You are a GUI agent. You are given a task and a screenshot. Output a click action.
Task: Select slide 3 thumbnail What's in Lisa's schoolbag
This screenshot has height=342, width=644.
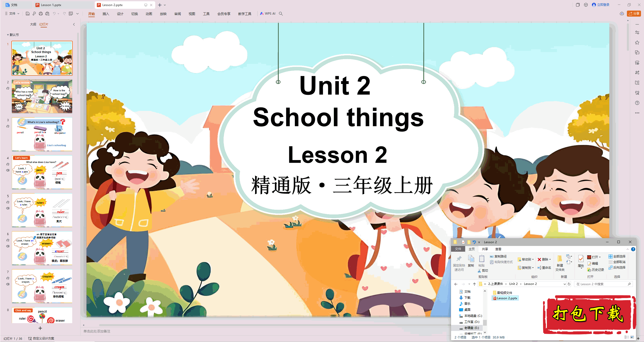pos(42,134)
